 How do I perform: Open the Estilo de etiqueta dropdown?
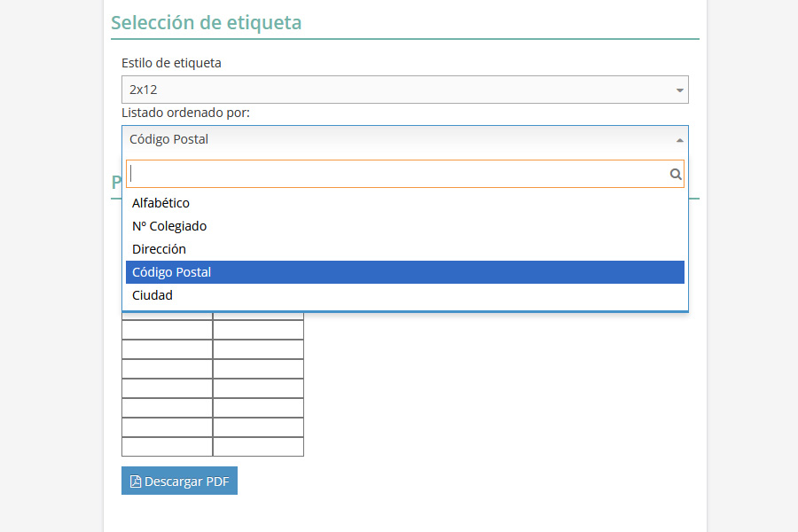[x=404, y=90]
